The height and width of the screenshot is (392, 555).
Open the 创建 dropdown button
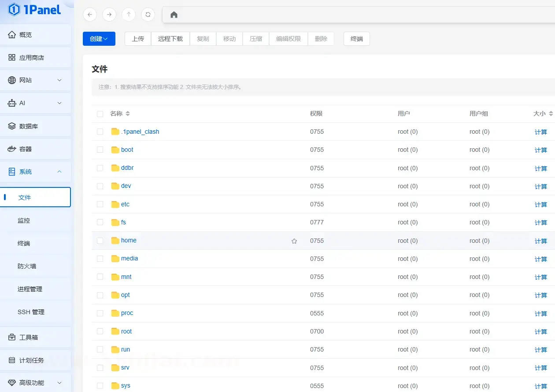pyautogui.click(x=99, y=39)
